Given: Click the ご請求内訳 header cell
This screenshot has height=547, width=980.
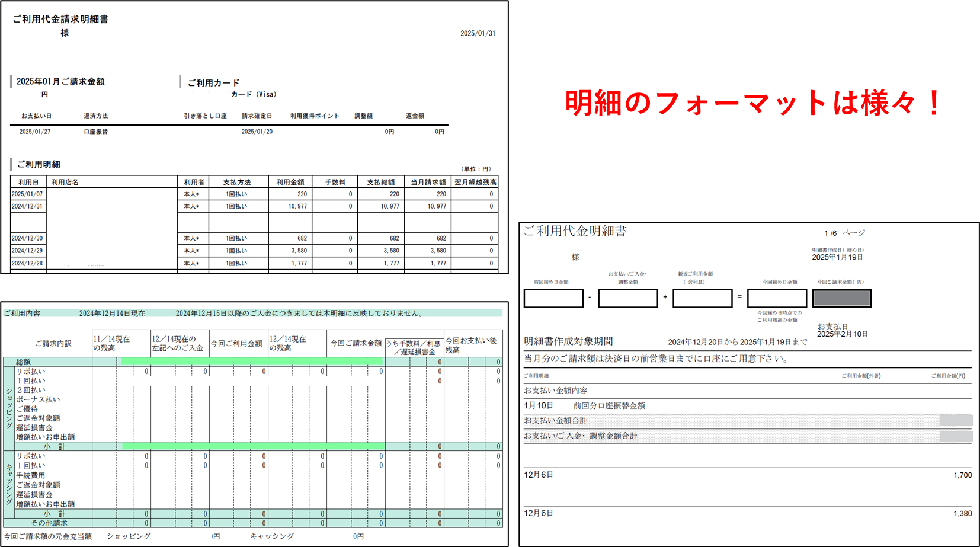Looking at the screenshot, I should [53, 344].
